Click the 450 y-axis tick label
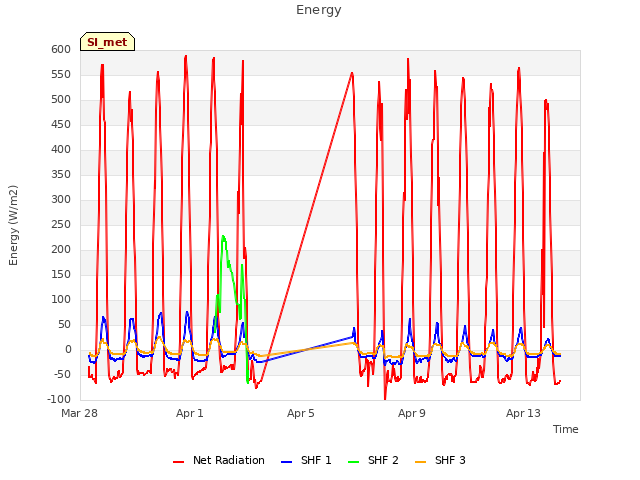 coord(61,124)
